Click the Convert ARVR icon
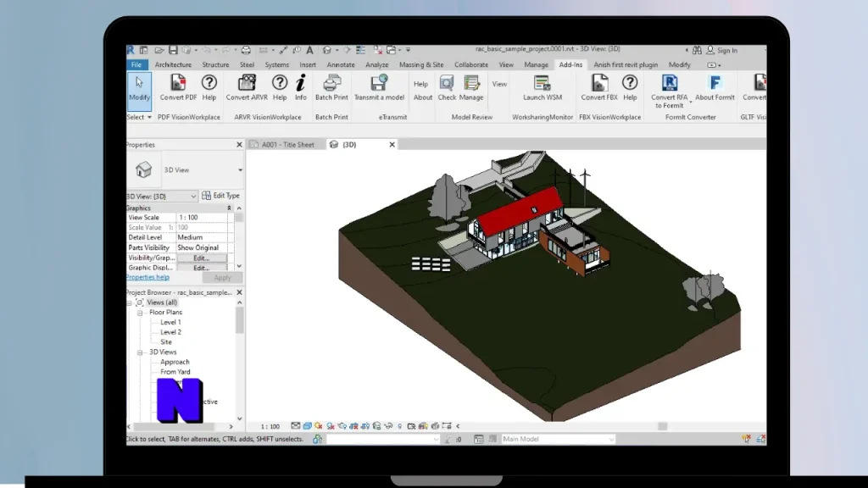Screen dimensions: 868x488 247,84
